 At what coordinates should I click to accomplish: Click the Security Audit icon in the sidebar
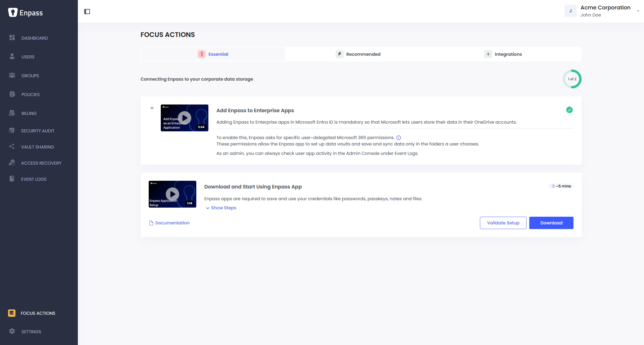coord(12,130)
